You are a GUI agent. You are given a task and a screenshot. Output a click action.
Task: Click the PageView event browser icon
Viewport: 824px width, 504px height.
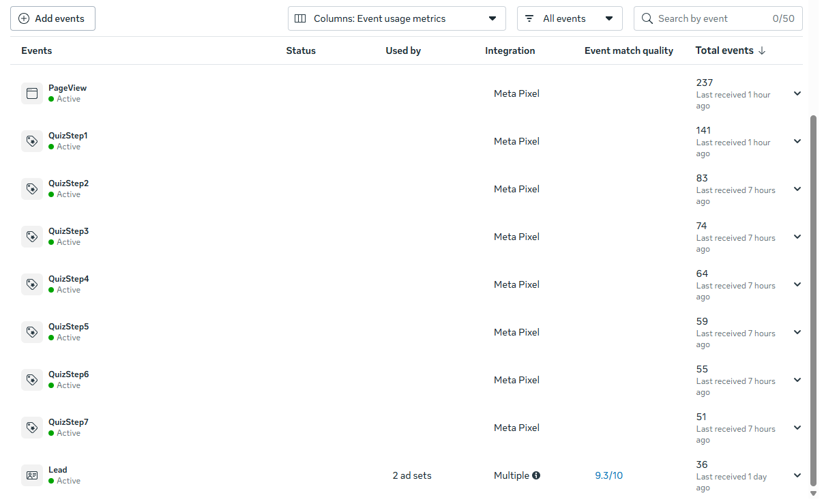tap(32, 93)
